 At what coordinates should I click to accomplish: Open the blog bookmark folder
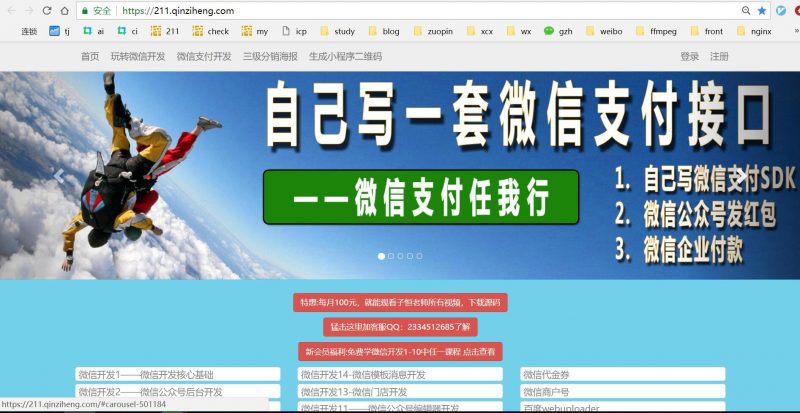pos(384,31)
